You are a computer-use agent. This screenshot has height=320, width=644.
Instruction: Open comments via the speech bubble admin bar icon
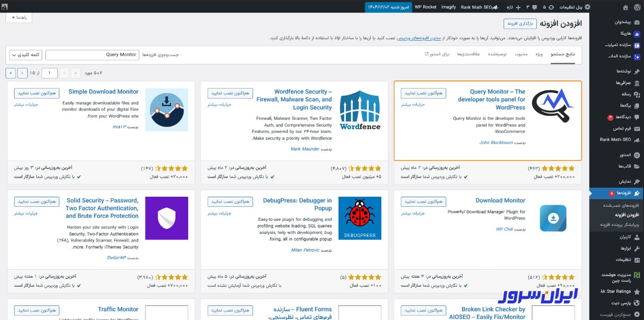[x=535, y=7]
